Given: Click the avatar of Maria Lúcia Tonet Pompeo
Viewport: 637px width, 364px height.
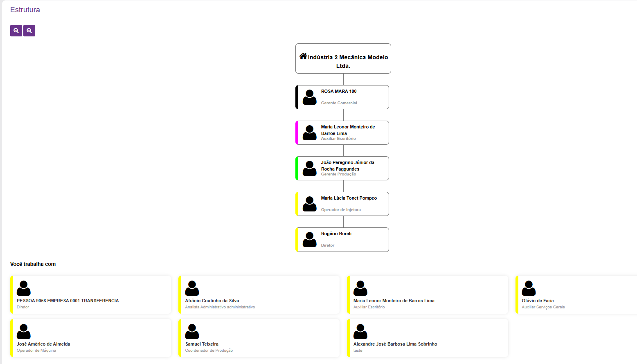Looking at the screenshot, I should coord(310,204).
